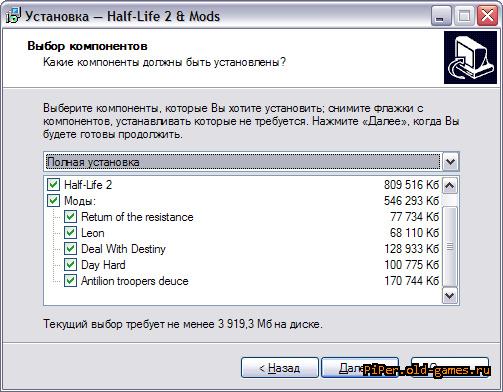Go back with the Назад button
503x392 pixels.
280,368
